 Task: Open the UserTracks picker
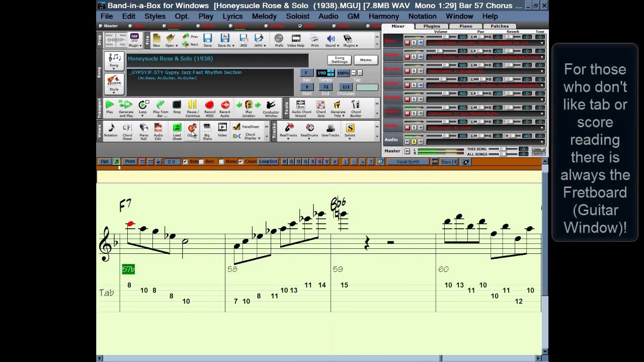click(x=331, y=130)
